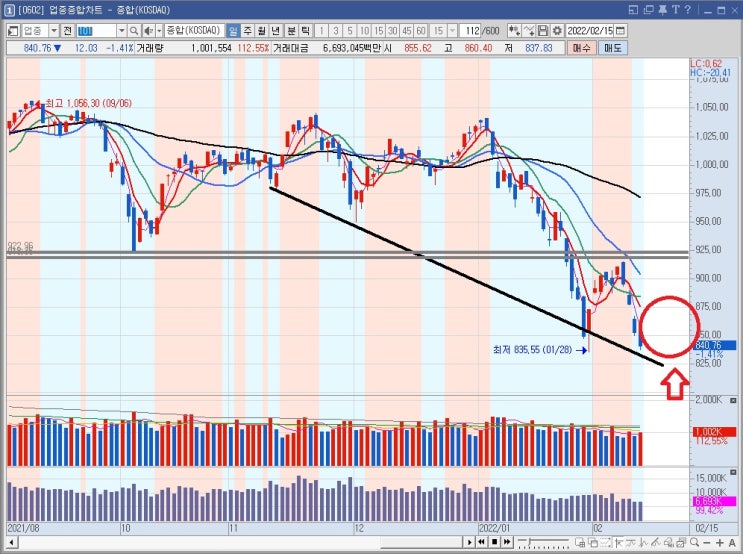Click the detach window icon in title bar

[x=648, y=9]
